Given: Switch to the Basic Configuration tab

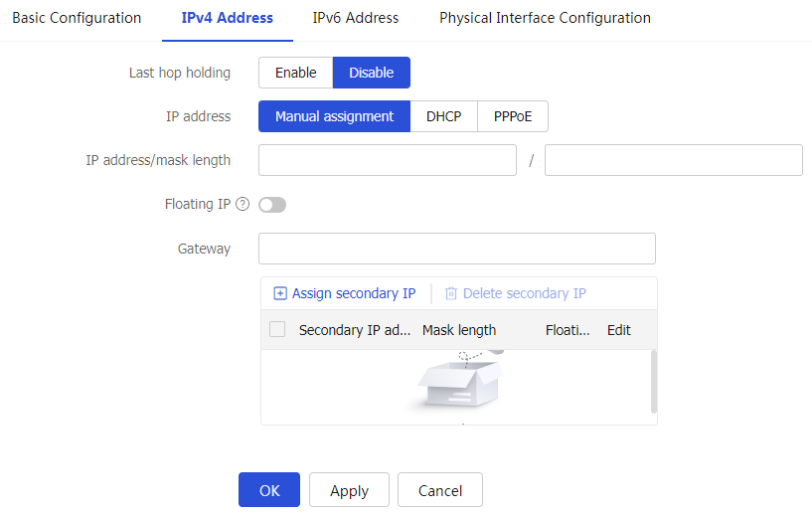Looking at the screenshot, I should click(77, 18).
